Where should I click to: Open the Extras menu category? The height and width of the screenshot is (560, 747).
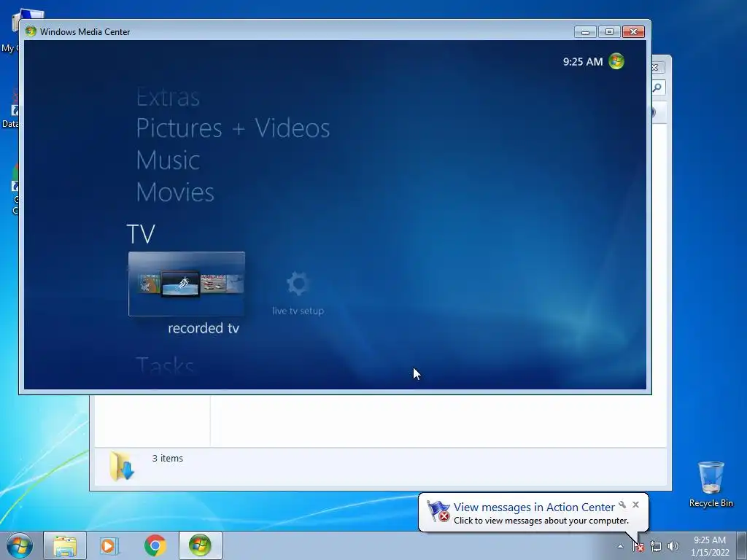(x=168, y=97)
